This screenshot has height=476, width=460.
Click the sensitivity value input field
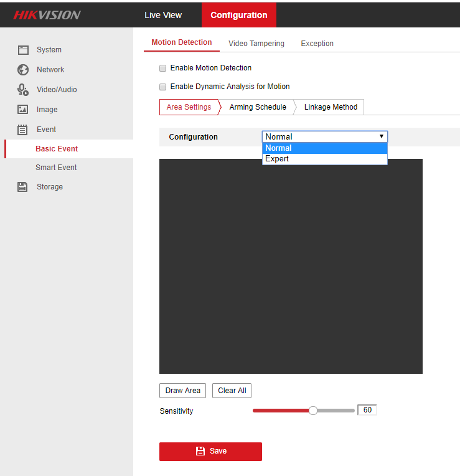pyautogui.click(x=367, y=410)
